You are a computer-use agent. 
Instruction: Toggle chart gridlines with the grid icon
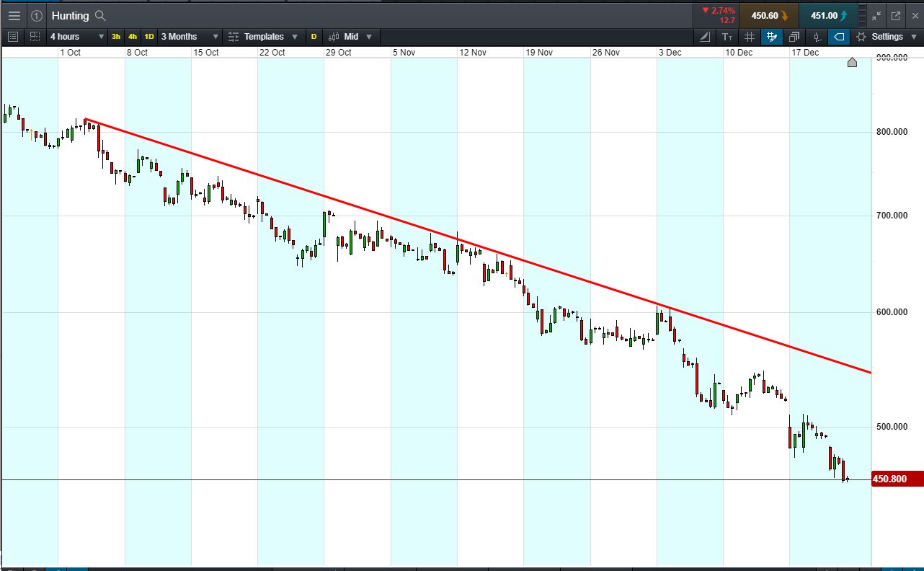click(750, 37)
